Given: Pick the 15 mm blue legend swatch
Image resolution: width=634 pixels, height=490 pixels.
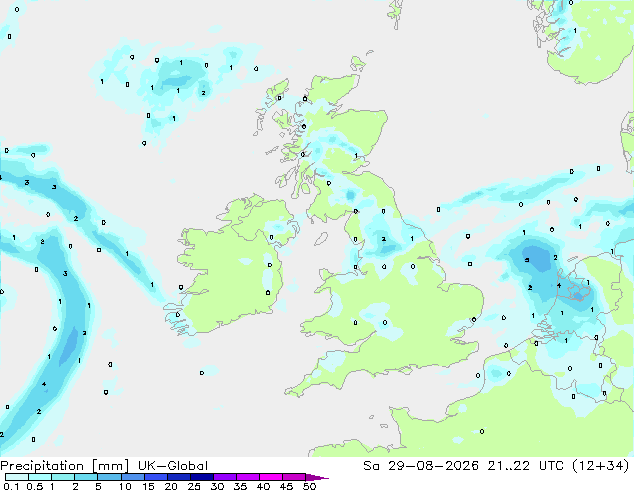Looking at the screenshot, I should click(156, 477).
